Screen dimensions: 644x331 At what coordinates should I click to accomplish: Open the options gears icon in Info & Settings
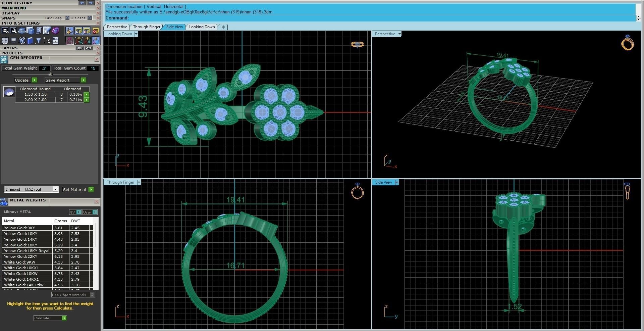[x=5, y=31]
